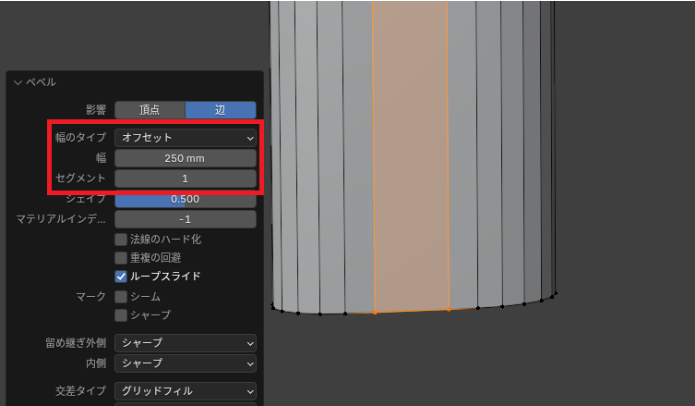The image size is (695, 406).
Task: Click the bottom-right vertex of the selected face
Action: tap(449, 309)
